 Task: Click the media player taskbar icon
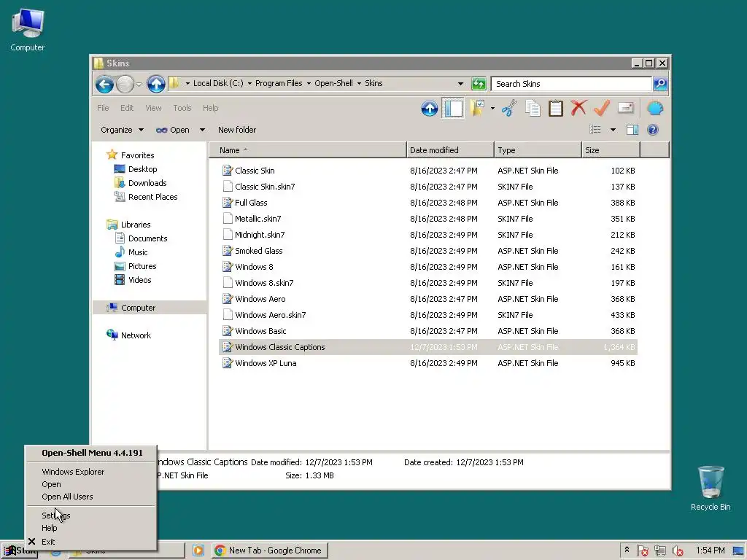(x=198, y=551)
